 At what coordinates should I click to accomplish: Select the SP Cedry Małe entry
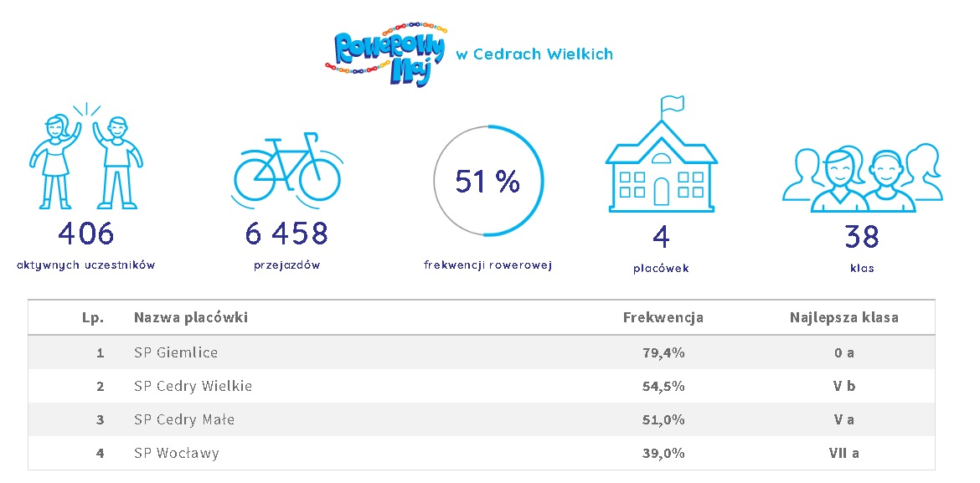pyautogui.click(x=184, y=419)
